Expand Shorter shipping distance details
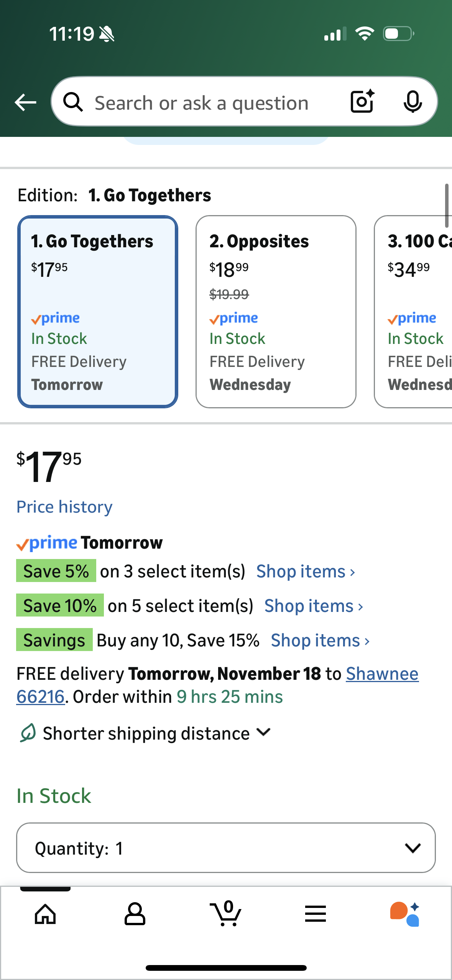 pos(146,733)
